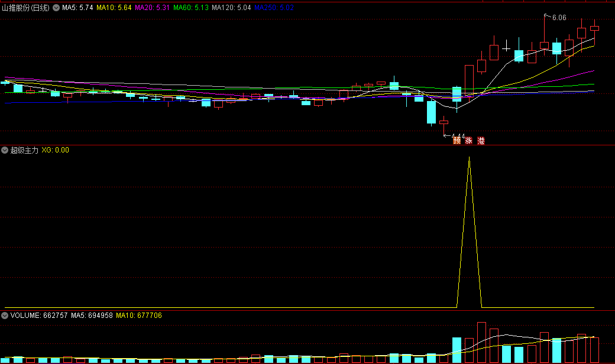The image size is (615, 364).
Task: Click the volume MA10: 677706 label
Action: pos(139,316)
